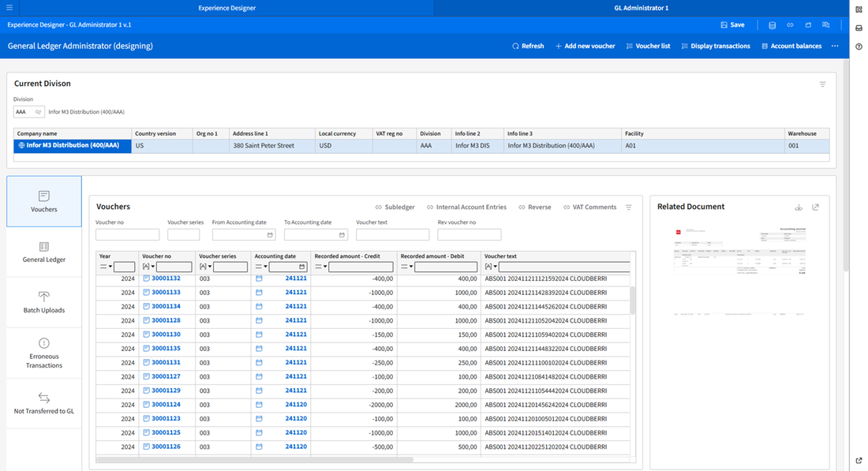Click the Refresh button
The width and height of the screenshot is (868, 471).
528,46
